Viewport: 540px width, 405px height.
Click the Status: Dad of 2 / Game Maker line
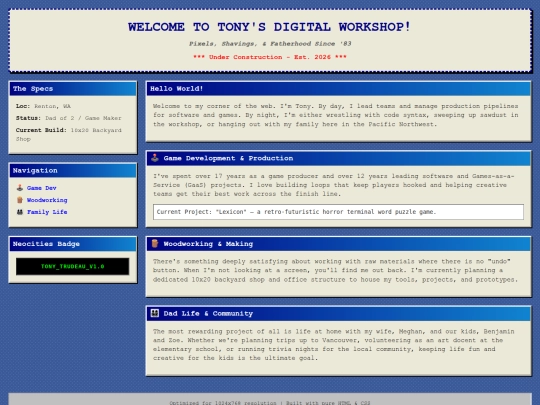click(69, 118)
